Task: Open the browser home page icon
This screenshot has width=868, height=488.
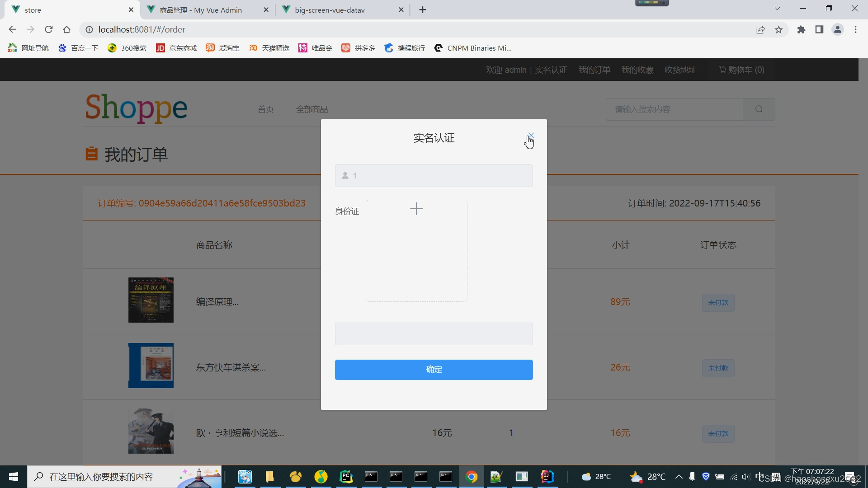Action: tap(66, 29)
